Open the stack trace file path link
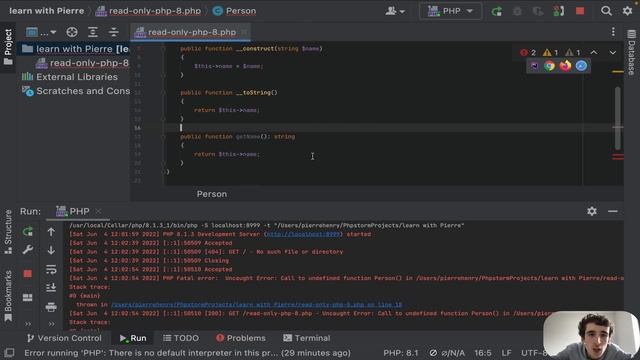 click(x=256, y=304)
